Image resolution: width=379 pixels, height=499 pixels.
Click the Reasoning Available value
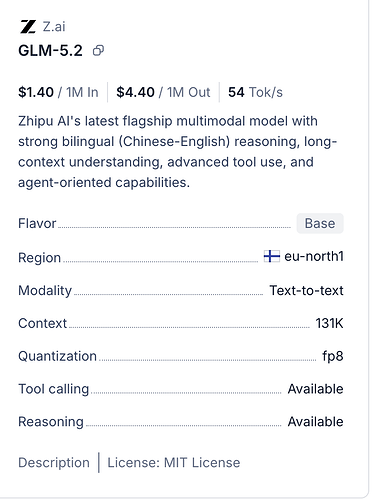(x=315, y=422)
